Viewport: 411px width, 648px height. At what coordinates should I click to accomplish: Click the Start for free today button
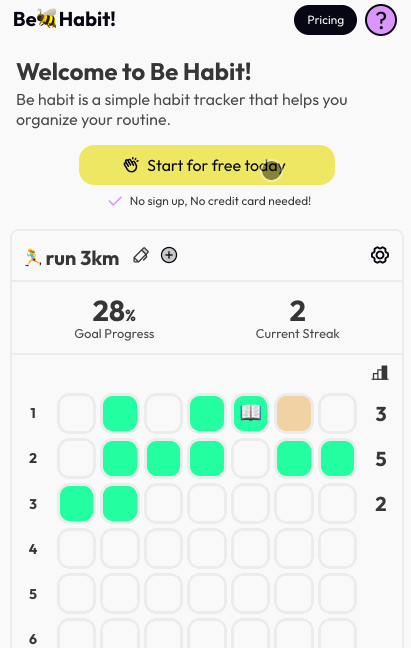[x=207, y=165]
